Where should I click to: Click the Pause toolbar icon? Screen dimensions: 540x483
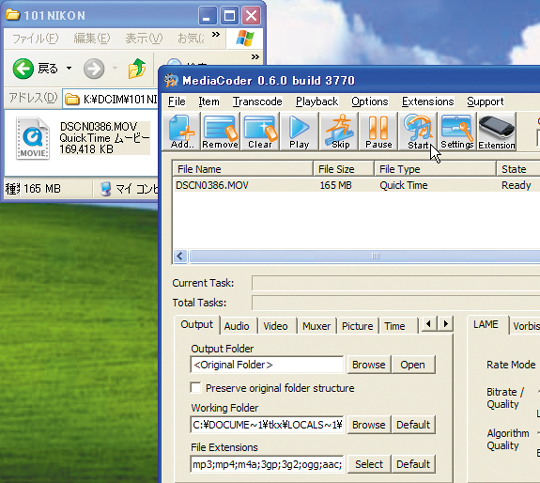coord(378,131)
